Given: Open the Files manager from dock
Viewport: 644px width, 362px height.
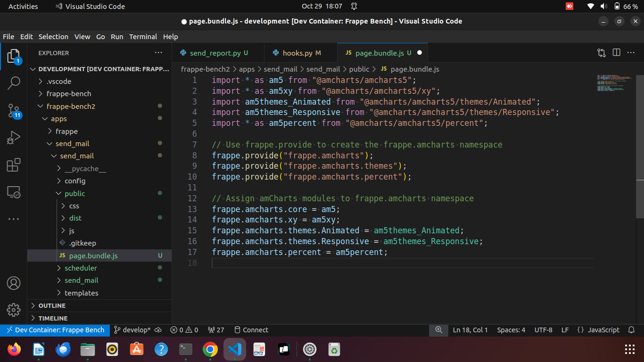Looking at the screenshot, I should click(x=88, y=349).
